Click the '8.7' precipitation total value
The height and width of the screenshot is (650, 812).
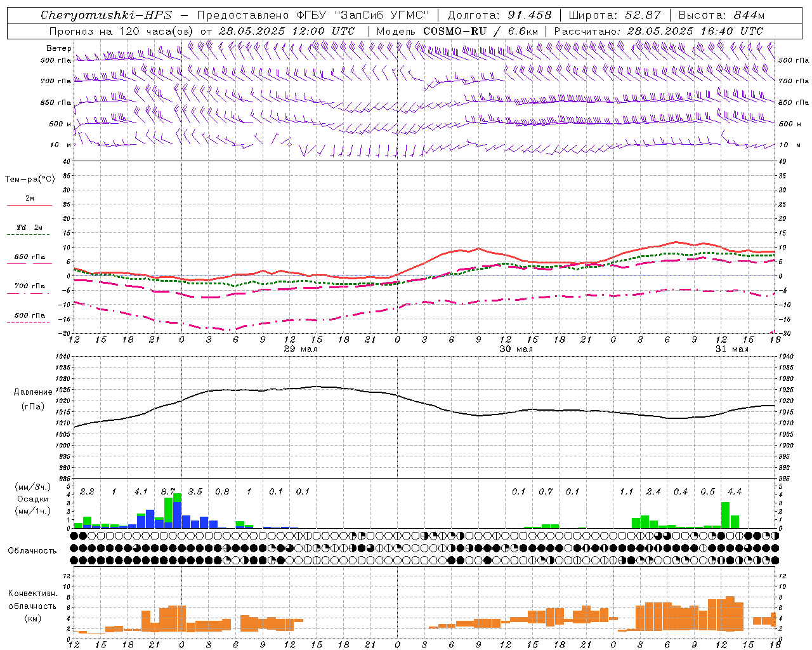pyautogui.click(x=168, y=492)
